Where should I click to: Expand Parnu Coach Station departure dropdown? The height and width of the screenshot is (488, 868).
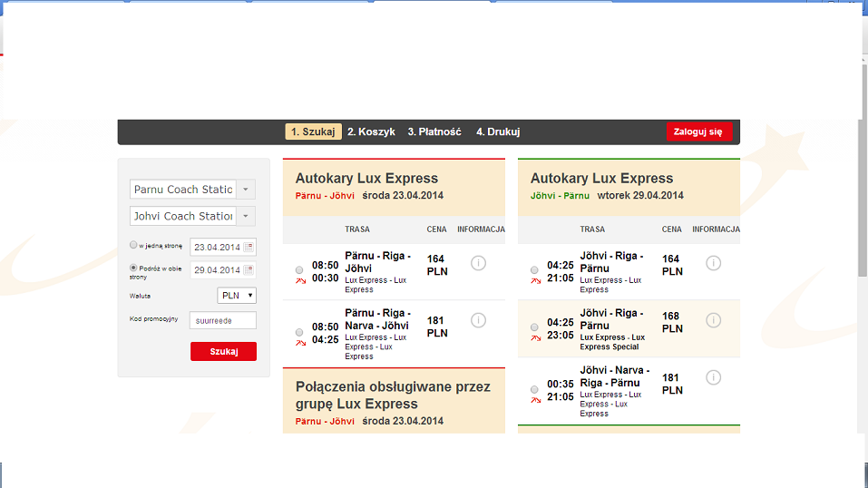[246, 189]
